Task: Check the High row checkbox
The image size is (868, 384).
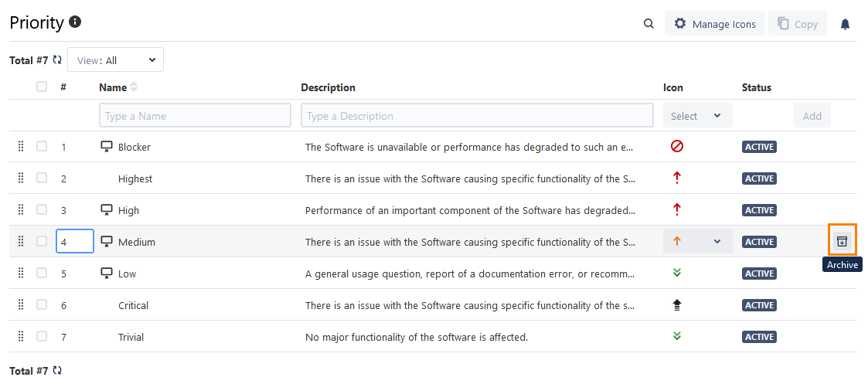Action: (x=42, y=209)
